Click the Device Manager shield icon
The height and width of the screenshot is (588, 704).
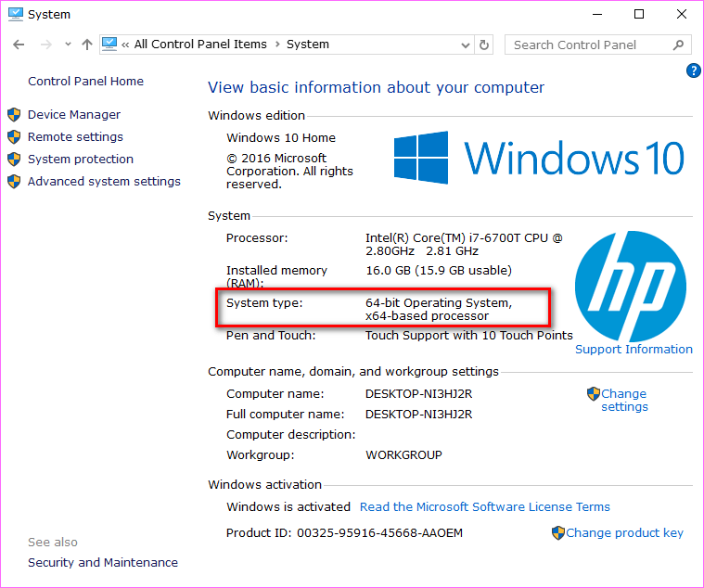click(14, 115)
